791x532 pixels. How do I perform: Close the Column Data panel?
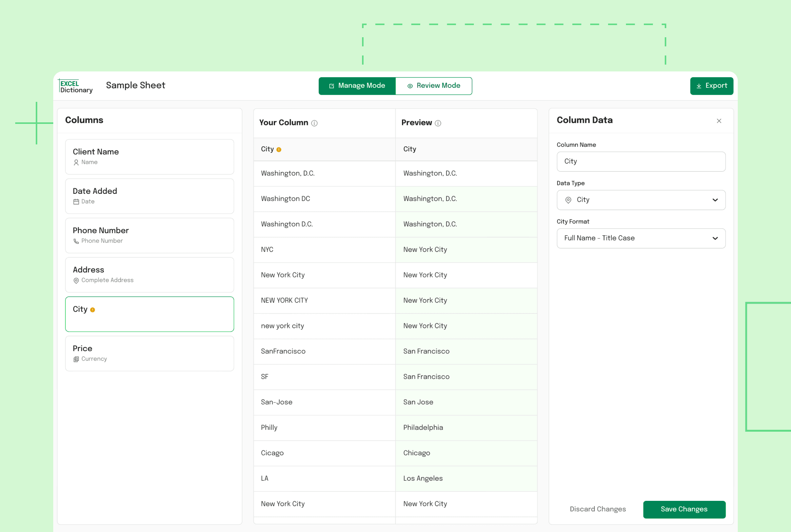719,121
